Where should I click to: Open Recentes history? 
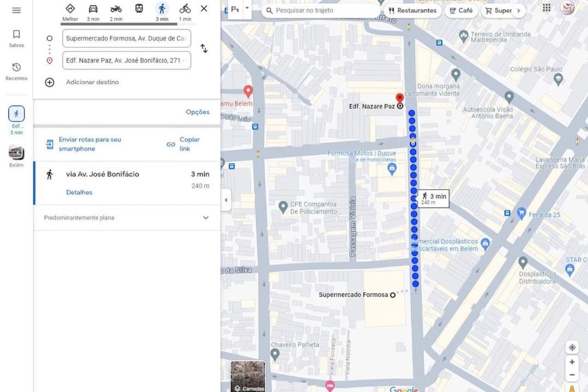(16, 72)
